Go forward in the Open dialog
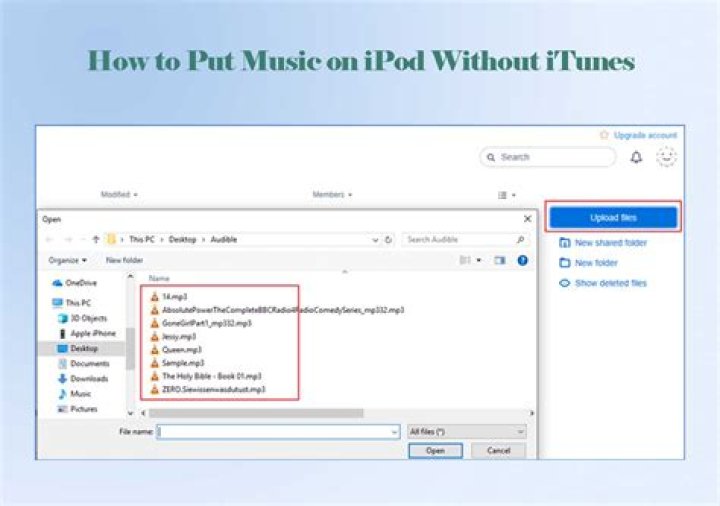This screenshot has width=720, height=506. click(68, 240)
